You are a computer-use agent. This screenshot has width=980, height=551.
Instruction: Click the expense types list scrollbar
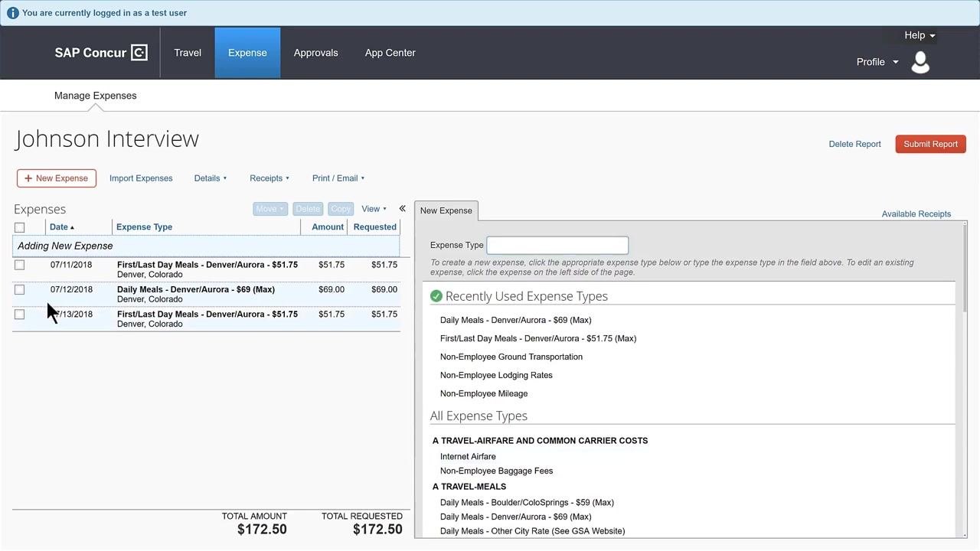click(x=963, y=268)
